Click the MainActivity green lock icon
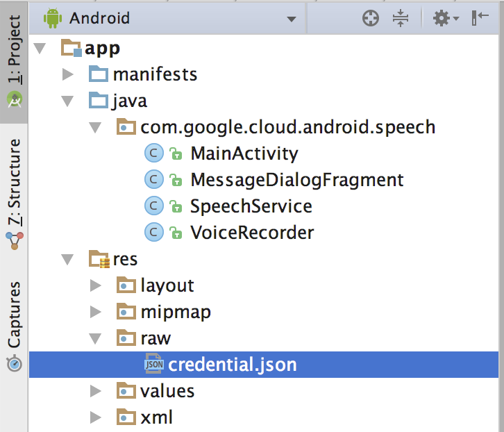504x432 pixels. click(x=176, y=153)
